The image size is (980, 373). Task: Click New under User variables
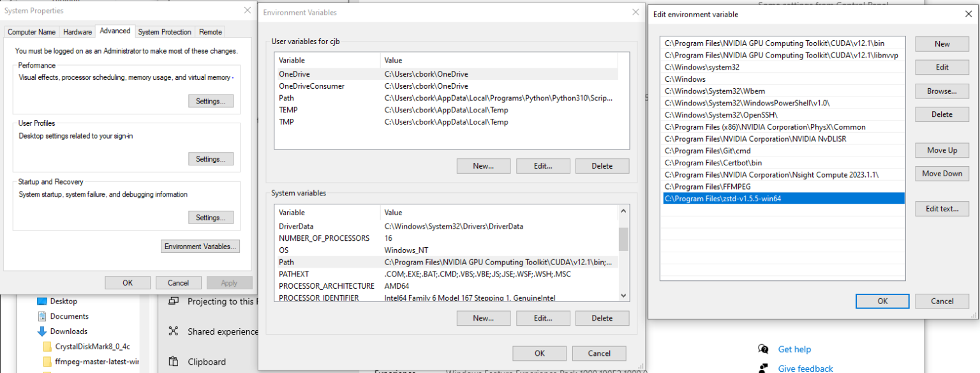[x=483, y=165]
